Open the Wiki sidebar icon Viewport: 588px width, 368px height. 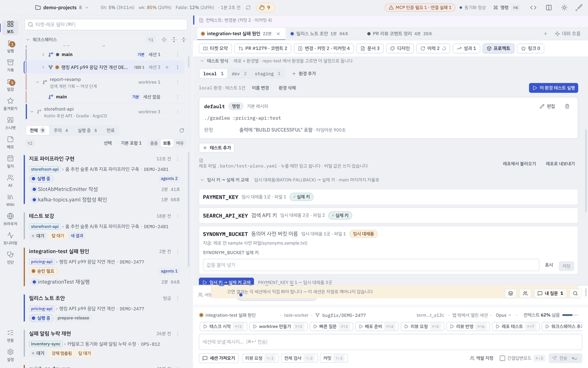pyautogui.click(x=10, y=200)
